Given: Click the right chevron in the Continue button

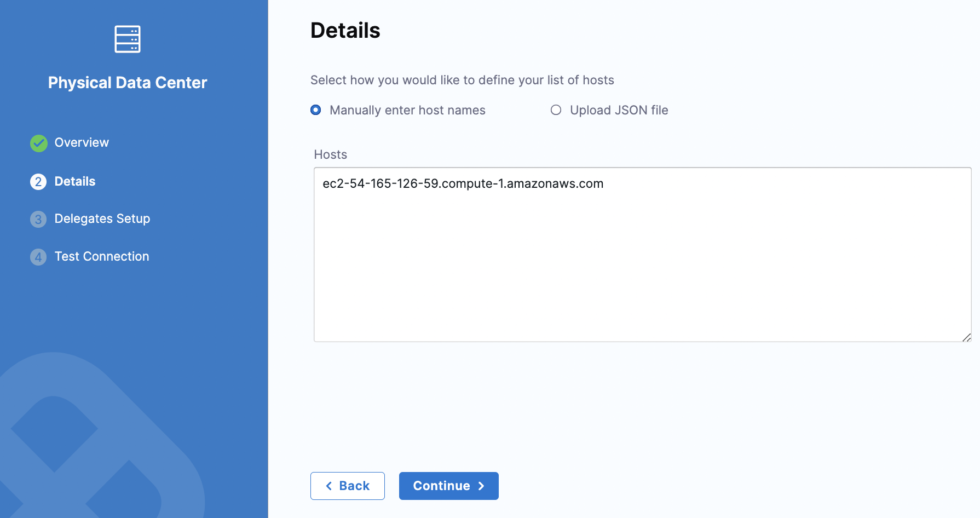Looking at the screenshot, I should (481, 486).
